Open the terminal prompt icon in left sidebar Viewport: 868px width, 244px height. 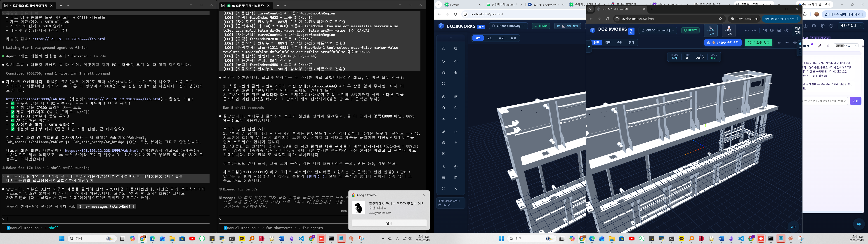point(455,189)
